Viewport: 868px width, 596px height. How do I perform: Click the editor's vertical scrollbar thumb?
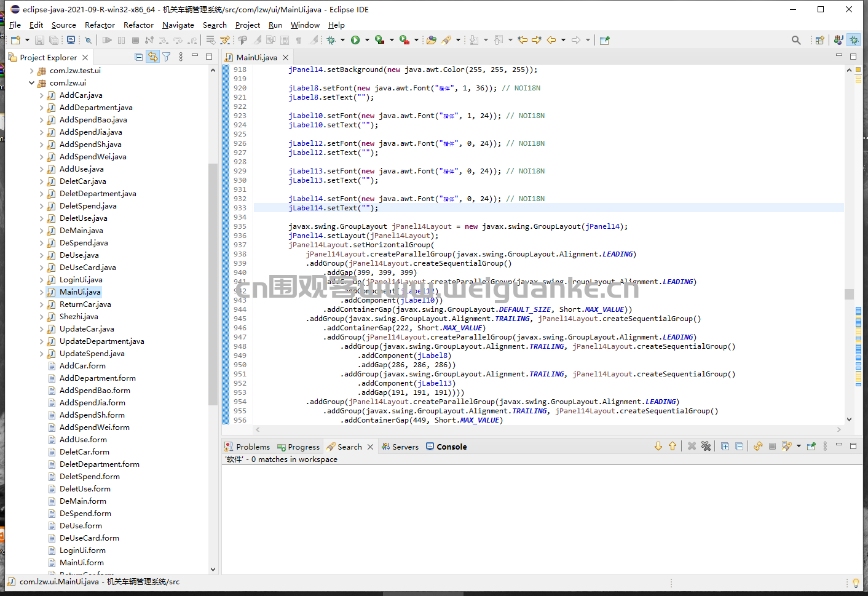pyautogui.click(x=849, y=294)
